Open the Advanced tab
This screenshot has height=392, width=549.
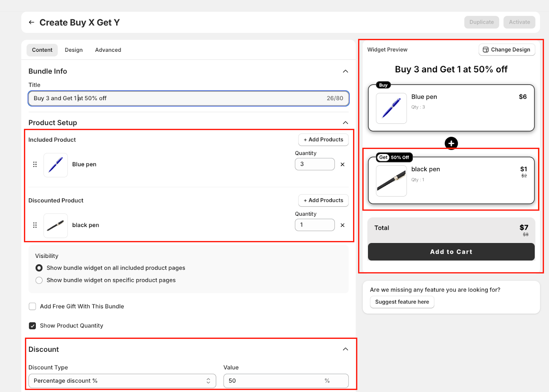point(108,50)
